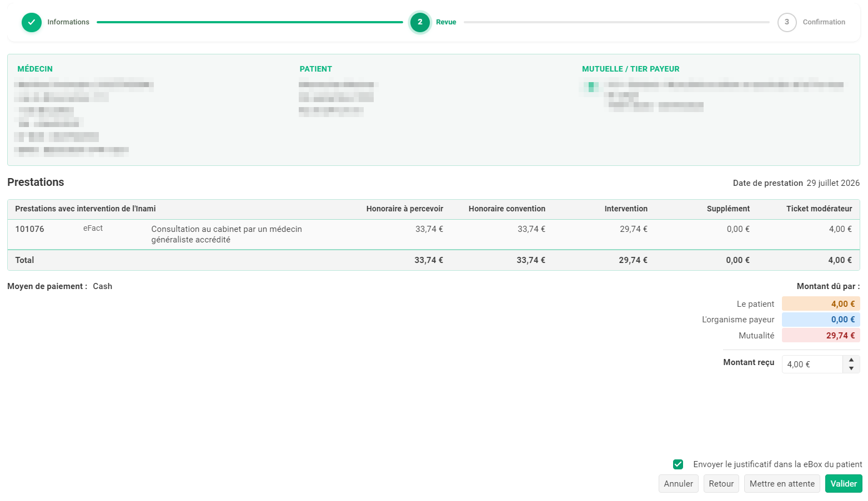Click the 4,00 € ticket modérateur in row 101076
The image size is (868, 501).
pyautogui.click(x=840, y=229)
